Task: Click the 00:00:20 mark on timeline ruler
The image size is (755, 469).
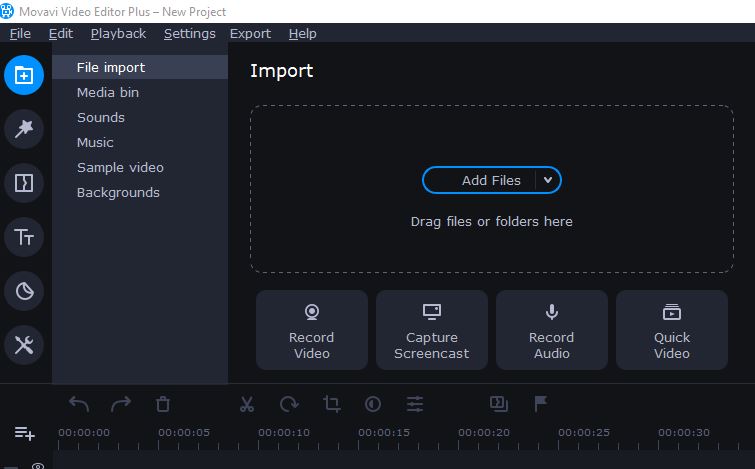Action: pyautogui.click(x=484, y=432)
